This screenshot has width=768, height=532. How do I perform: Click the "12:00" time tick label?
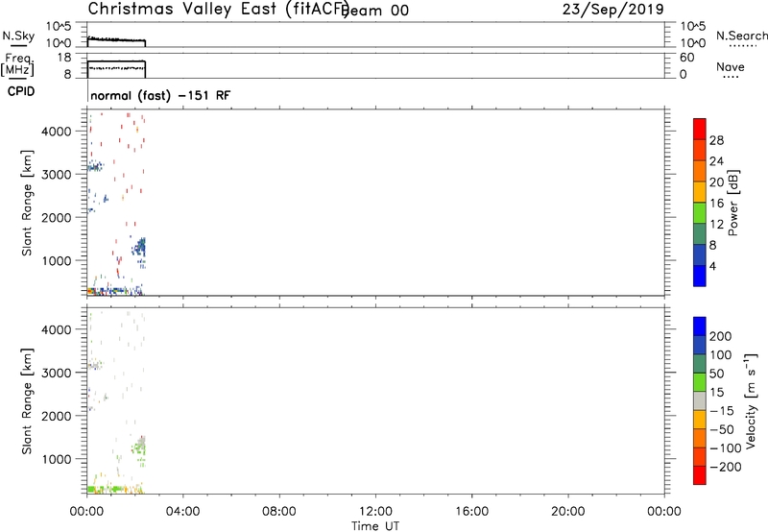[x=375, y=512]
